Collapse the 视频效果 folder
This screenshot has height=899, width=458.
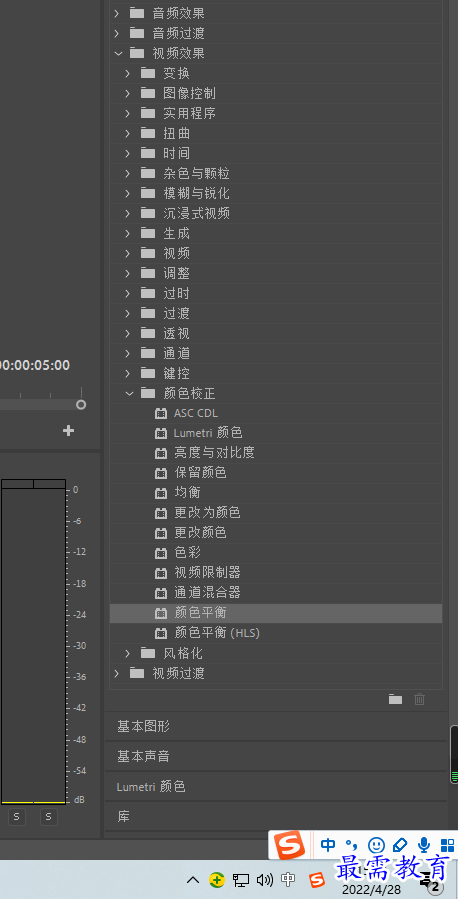[118, 53]
